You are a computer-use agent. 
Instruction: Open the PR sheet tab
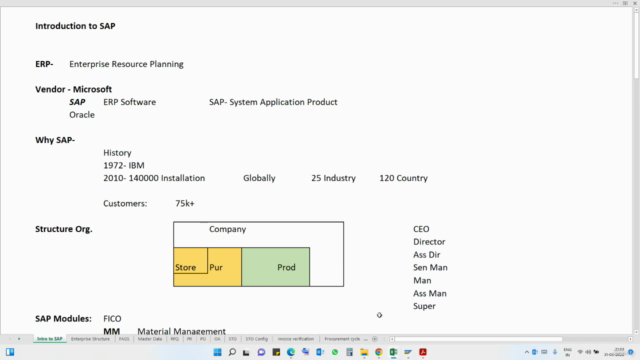pyautogui.click(x=189, y=339)
